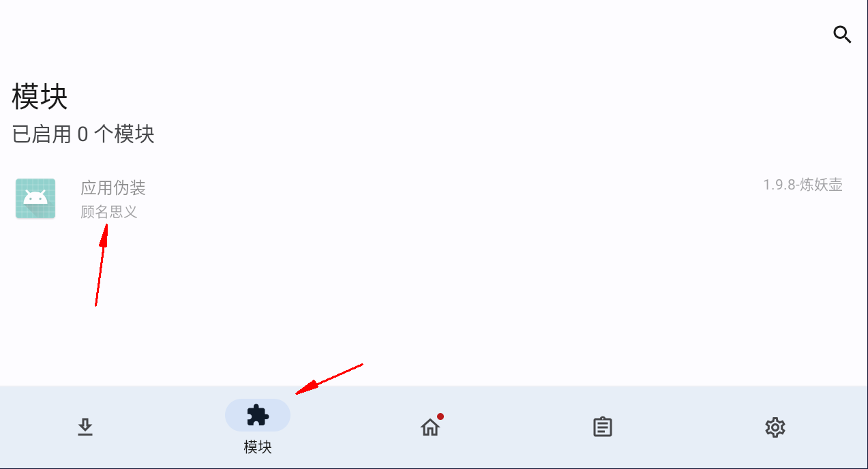Tap the highlighted pill behind puzzle icon
868x469 pixels.
[258, 415]
